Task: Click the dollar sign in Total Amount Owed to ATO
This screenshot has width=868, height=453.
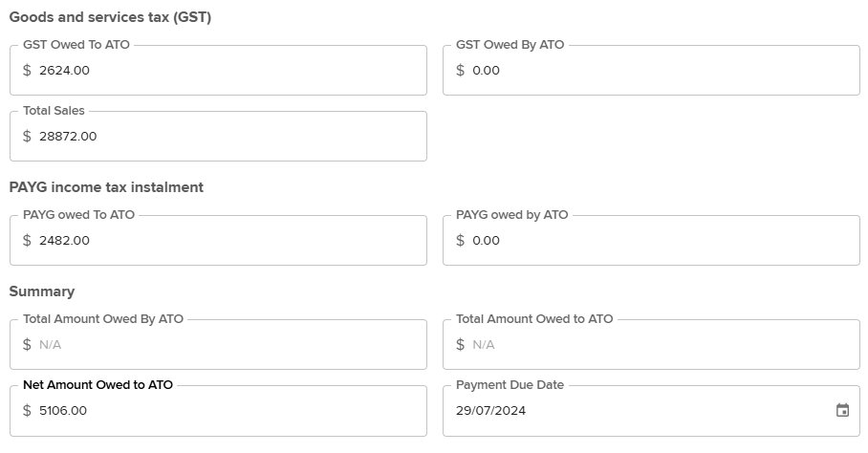Action: tap(460, 345)
